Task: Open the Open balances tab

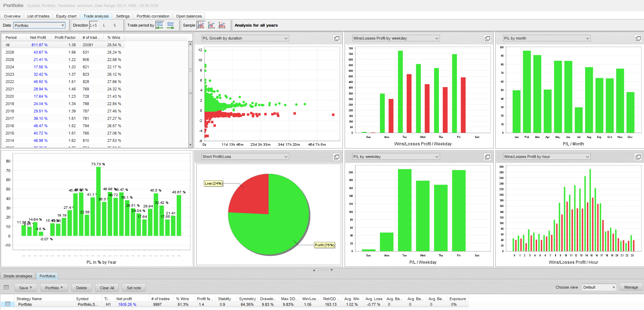Action: [189, 16]
